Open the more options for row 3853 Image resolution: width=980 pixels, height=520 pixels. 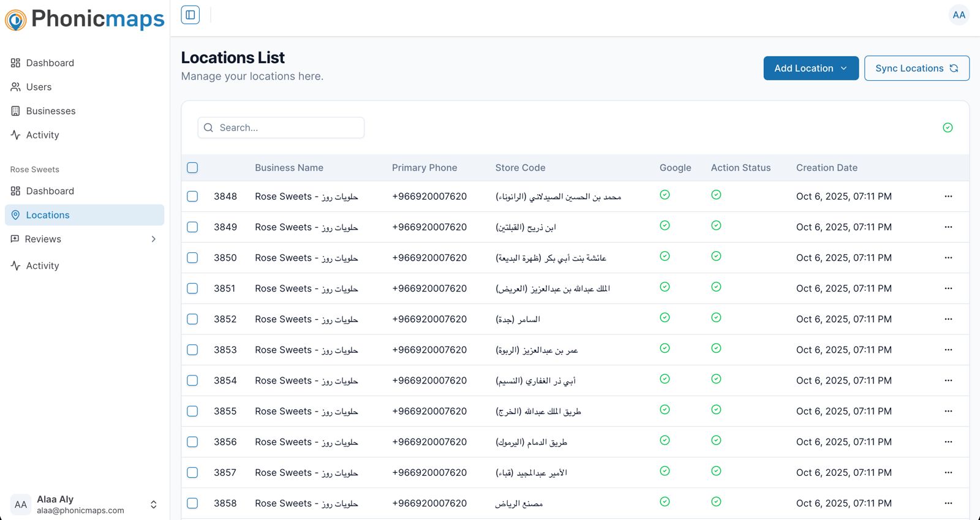click(x=948, y=350)
